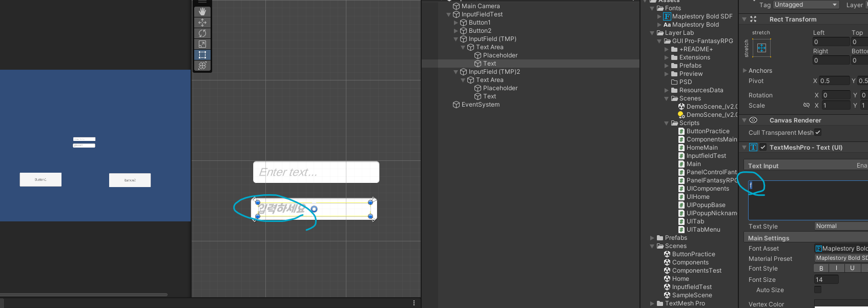Toggle the Auto Size checkbox
Image resolution: width=868 pixels, height=308 pixels.
point(818,290)
